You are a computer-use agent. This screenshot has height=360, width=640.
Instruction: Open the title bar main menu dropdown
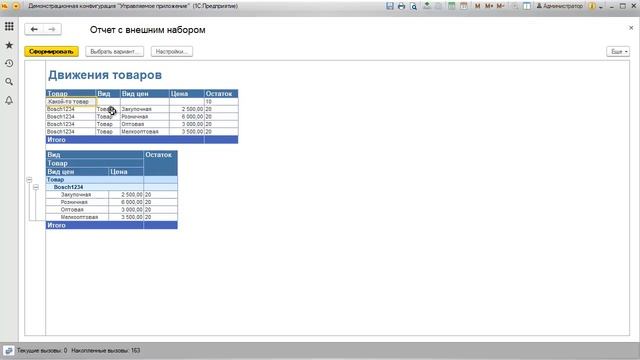tap(16, 6)
